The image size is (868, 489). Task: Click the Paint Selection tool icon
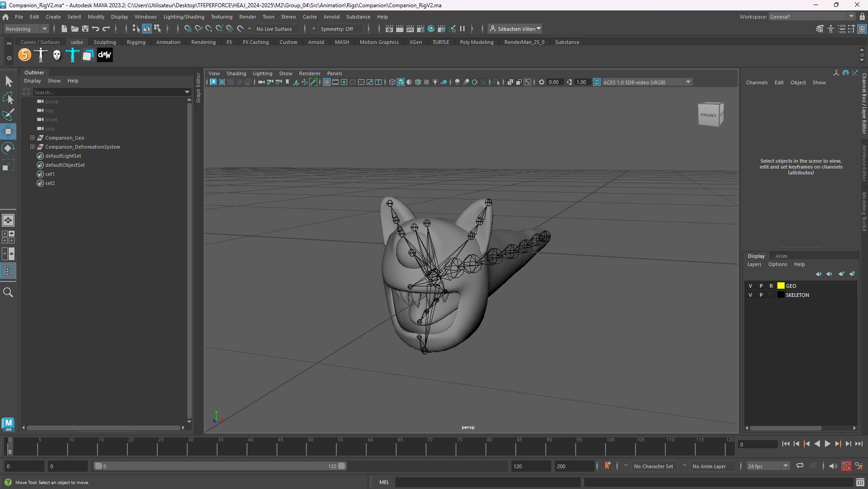pyautogui.click(x=8, y=115)
